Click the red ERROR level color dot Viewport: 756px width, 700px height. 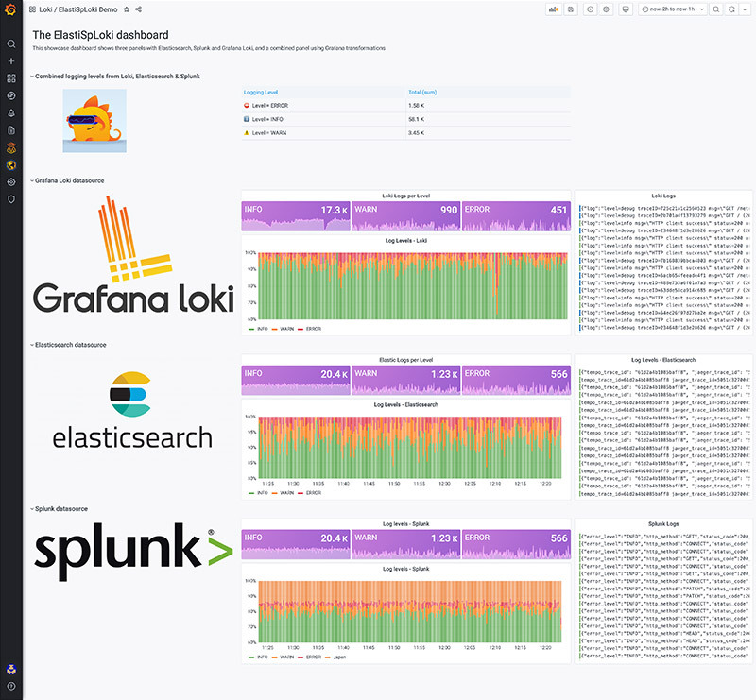[249, 105]
